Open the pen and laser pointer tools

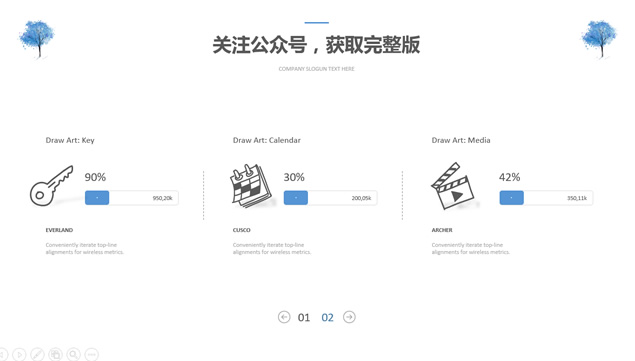(37, 355)
